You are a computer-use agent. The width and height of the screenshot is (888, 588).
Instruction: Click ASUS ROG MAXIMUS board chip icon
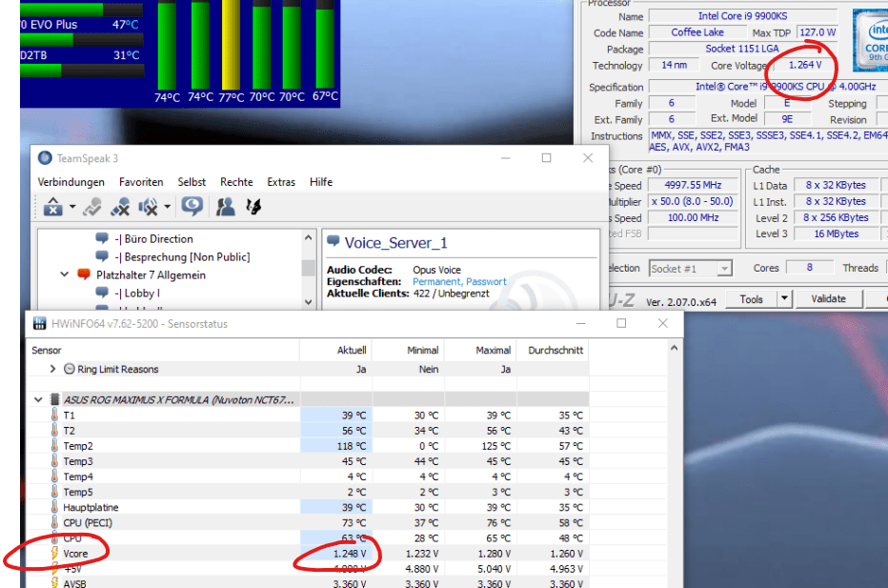coord(55,399)
